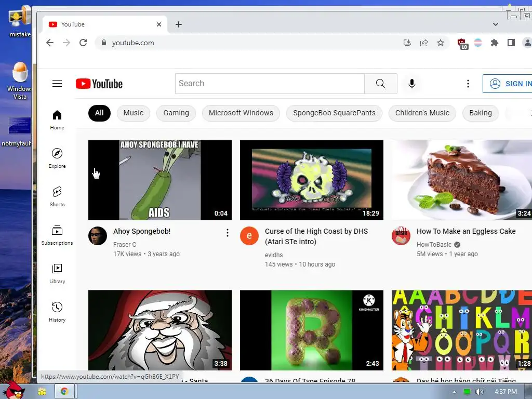Open the Windows Vista desktop icon
The height and width of the screenshot is (399, 532).
pos(20,81)
